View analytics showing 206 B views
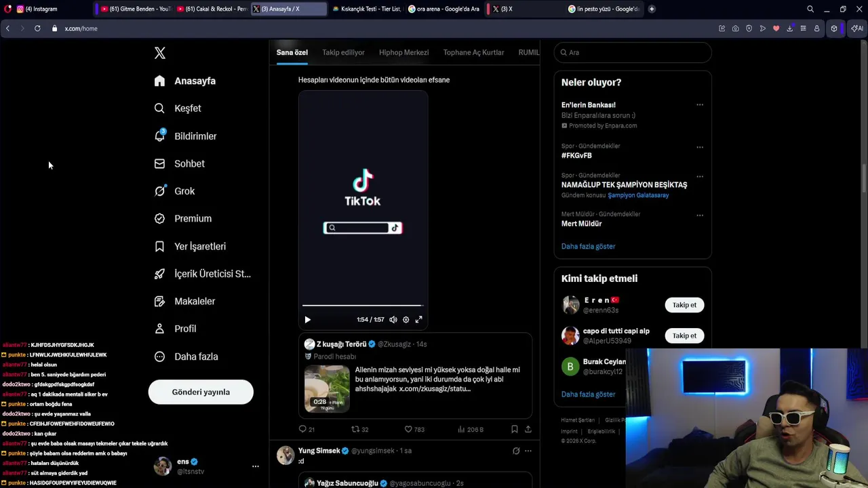The height and width of the screenshot is (488, 868). 471,429
